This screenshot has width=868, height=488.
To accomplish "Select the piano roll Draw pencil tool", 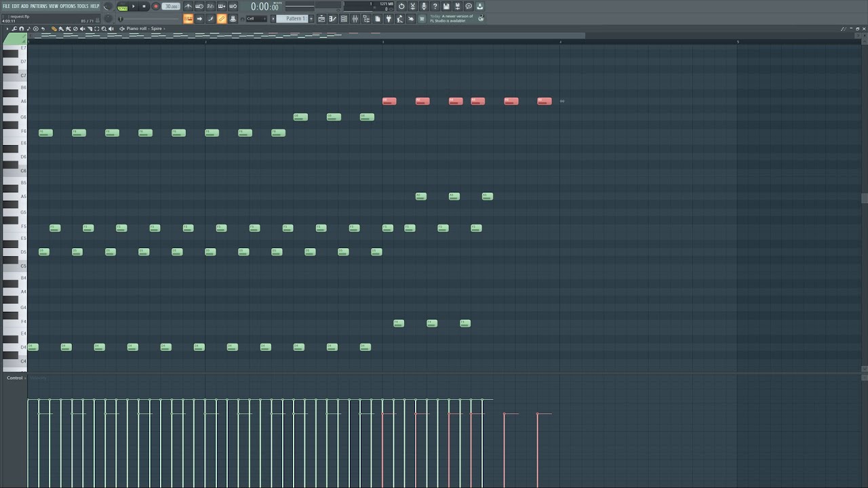I will [x=54, y=28].
